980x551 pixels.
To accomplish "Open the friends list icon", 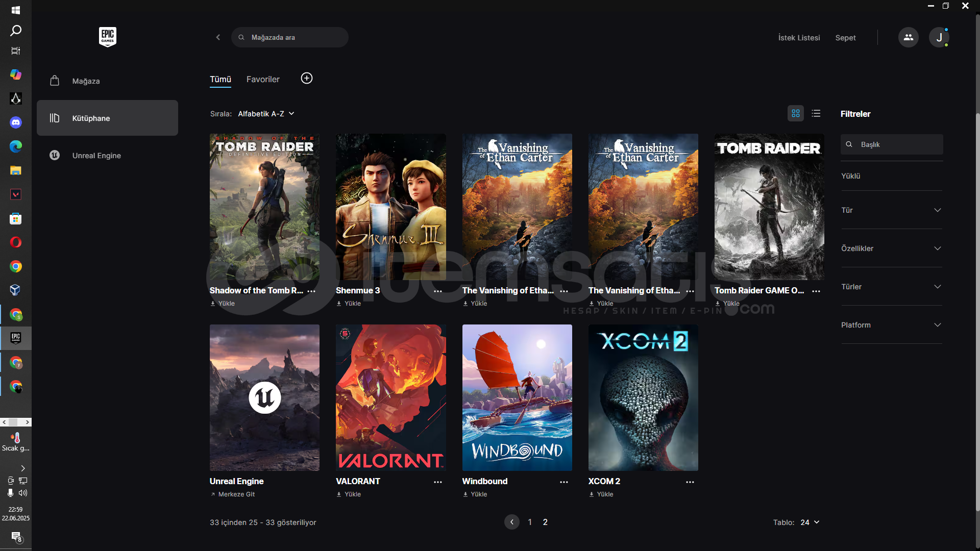I will (908, 37).
